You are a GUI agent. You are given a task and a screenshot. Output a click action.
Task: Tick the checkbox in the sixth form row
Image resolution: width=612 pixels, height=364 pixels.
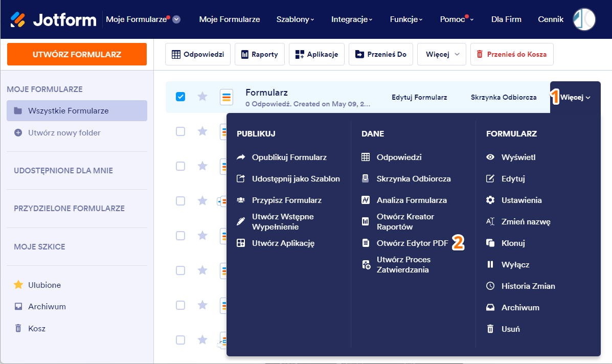pos(180,270)
